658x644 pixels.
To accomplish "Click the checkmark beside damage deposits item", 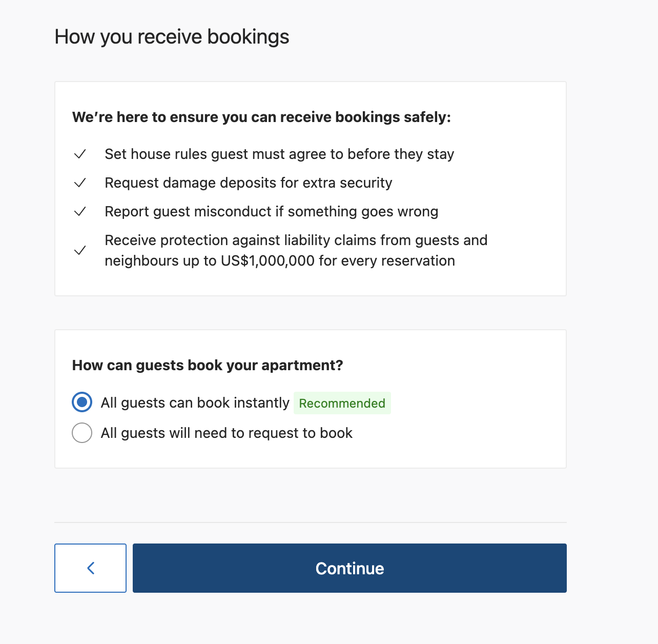I will click(80, 183).
